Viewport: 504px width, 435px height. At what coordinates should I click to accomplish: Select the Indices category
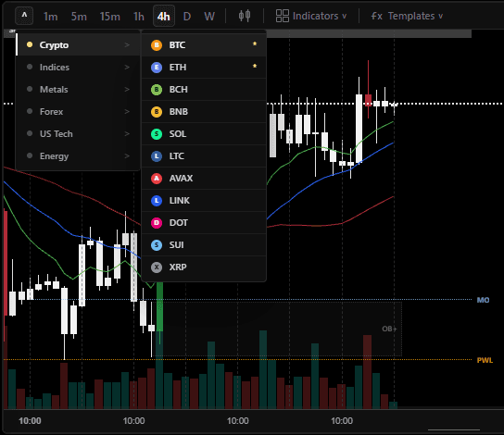[x=78, y=67]
